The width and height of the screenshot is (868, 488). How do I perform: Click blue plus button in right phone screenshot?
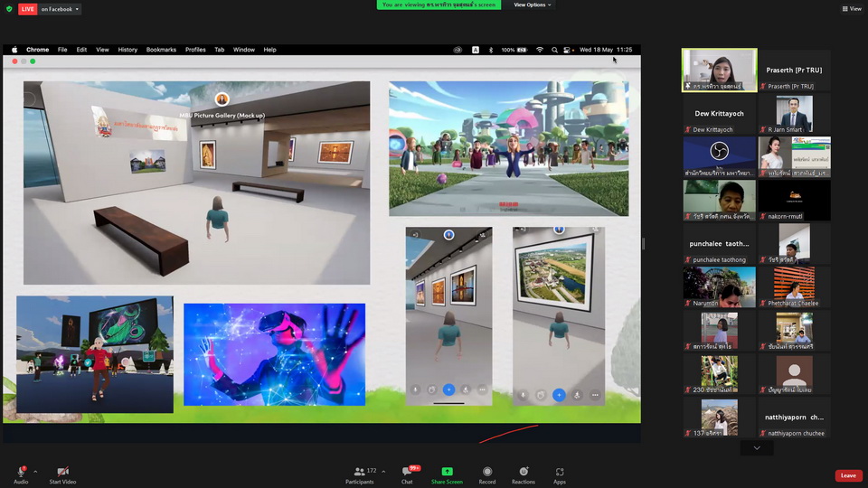(559, 395)
